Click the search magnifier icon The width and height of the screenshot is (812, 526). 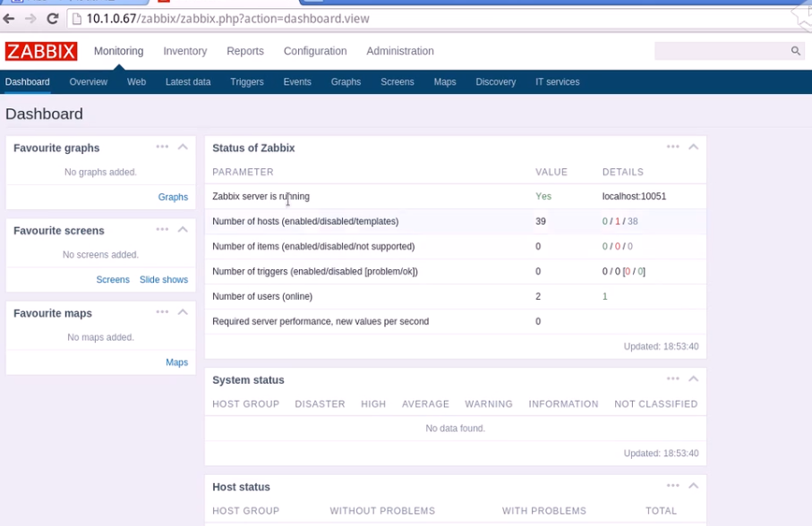point(795,51)
